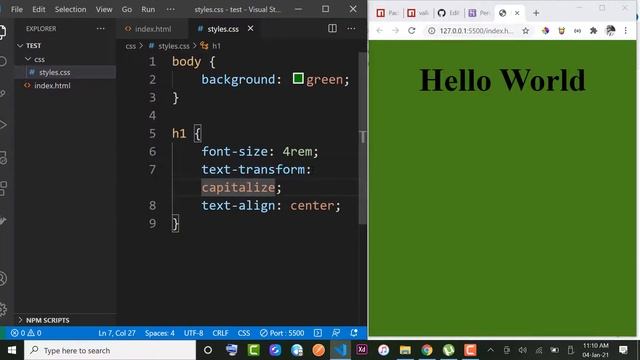Open editor More Actions ellipsis

(x=351, y=29)
